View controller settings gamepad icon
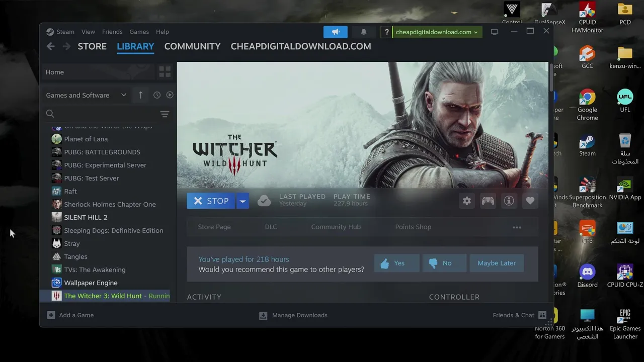 (488, 201)
